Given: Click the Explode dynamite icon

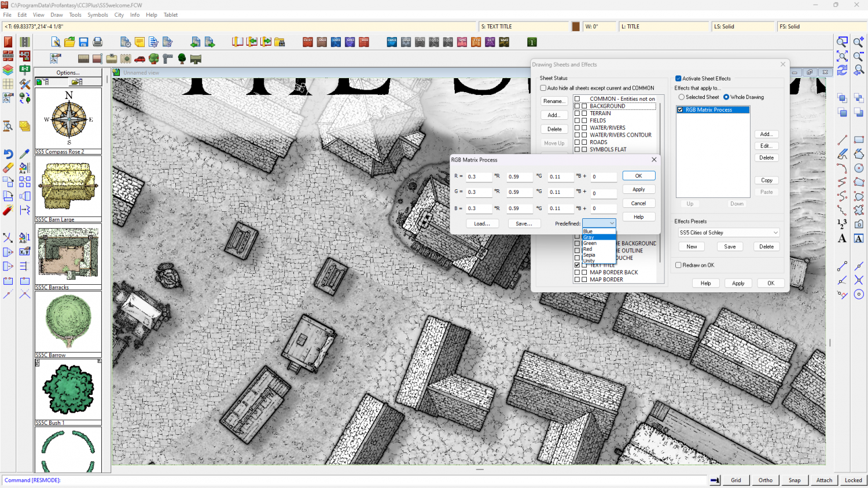Looking at the screenshot, I should [x=8, y=210].
